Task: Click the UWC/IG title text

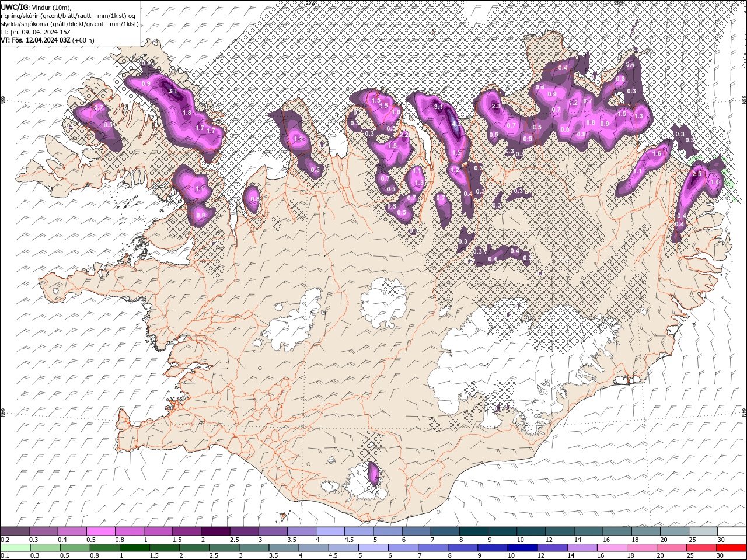Action: pyautogui.click(x=15, y=7)
